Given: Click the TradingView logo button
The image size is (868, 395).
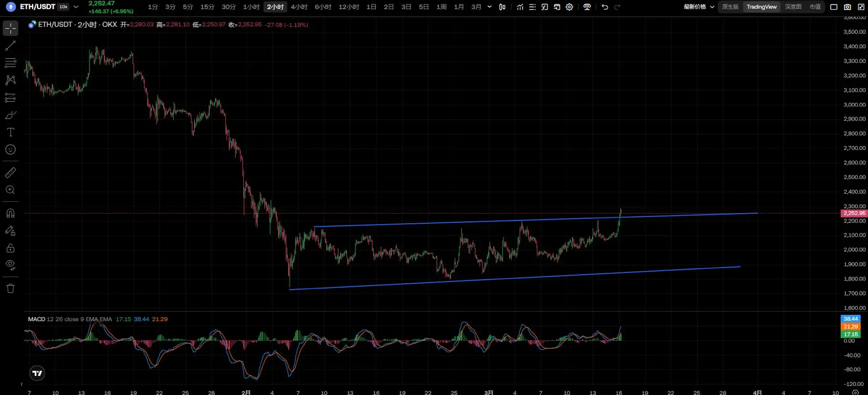Looking at the screenshot, I should pyautogui.click(x=37, y=373).
